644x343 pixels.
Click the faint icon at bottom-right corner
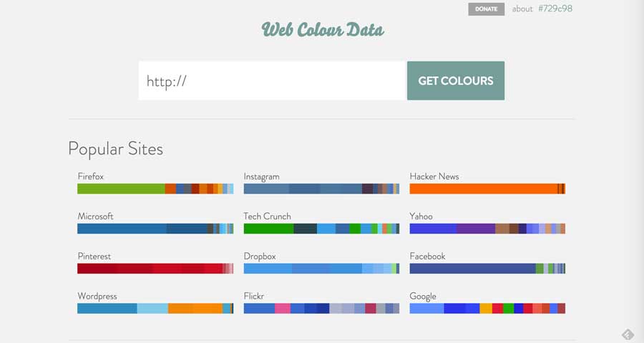(x=628, y=335)
